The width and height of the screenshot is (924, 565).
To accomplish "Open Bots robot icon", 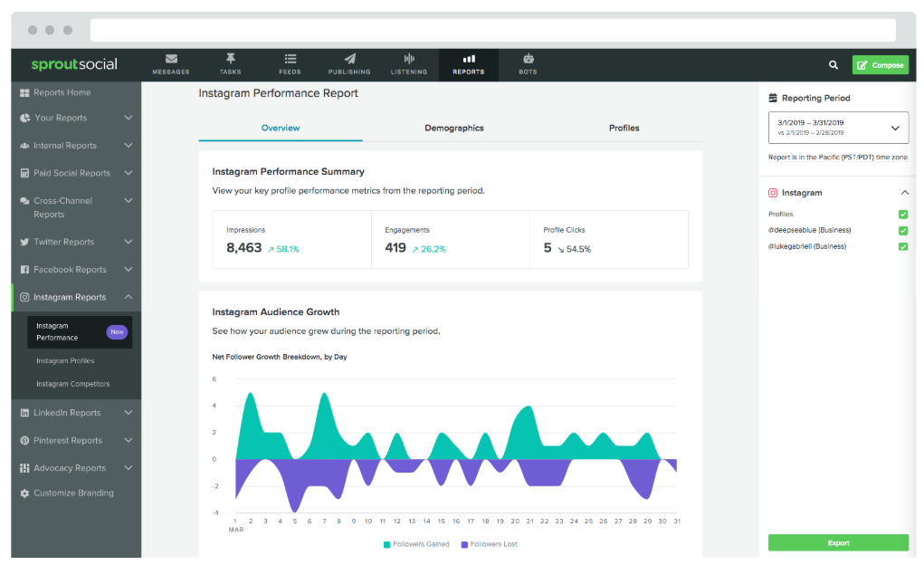I will [x=528, y=58].
